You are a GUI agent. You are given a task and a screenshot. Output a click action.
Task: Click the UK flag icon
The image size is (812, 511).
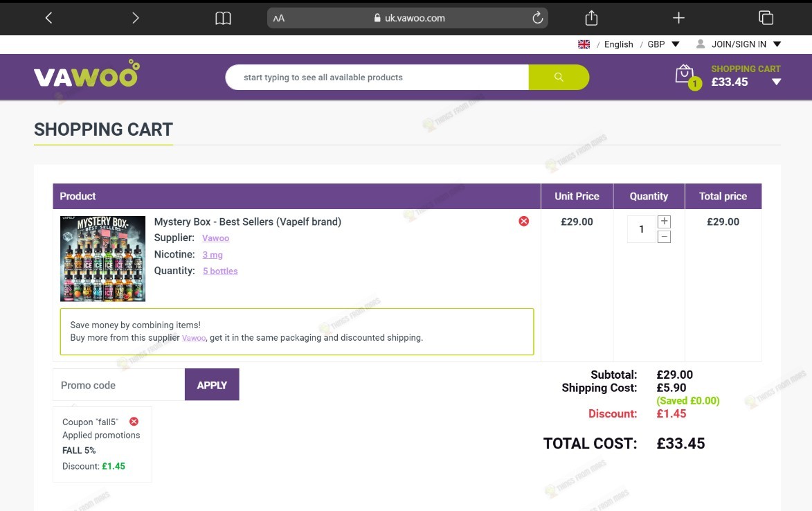[584, 44]
